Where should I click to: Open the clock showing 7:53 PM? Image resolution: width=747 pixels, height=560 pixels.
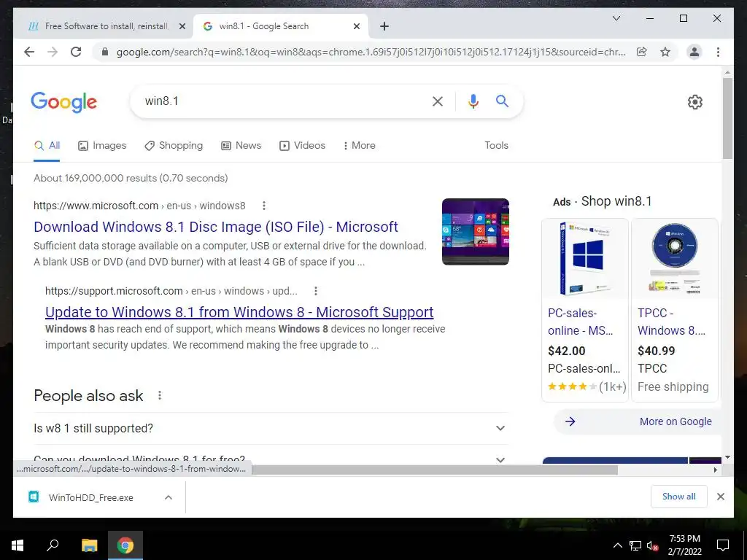point(684,545)
